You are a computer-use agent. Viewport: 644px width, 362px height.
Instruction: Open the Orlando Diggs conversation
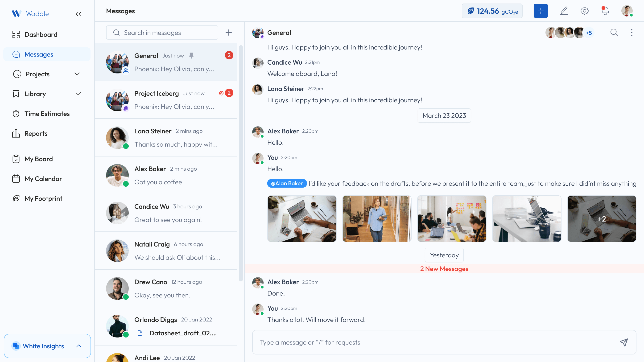point(166,326)
